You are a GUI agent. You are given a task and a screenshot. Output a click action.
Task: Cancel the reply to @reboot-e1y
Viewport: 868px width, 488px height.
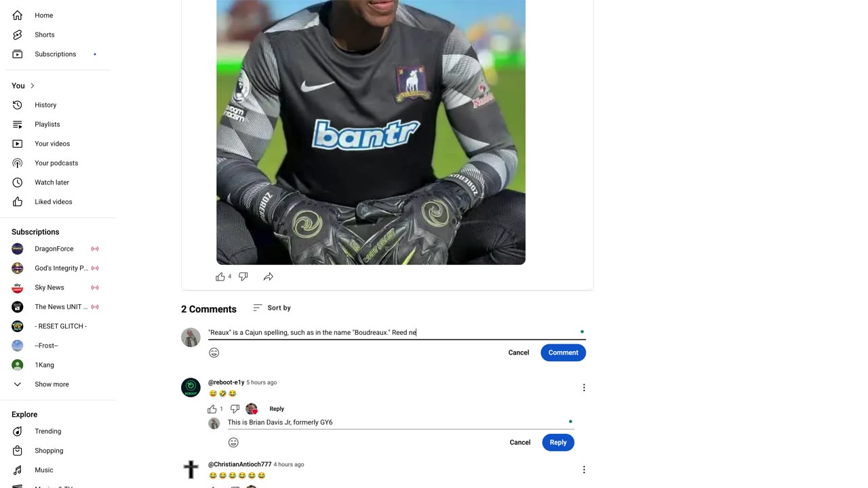pos(520,443)
